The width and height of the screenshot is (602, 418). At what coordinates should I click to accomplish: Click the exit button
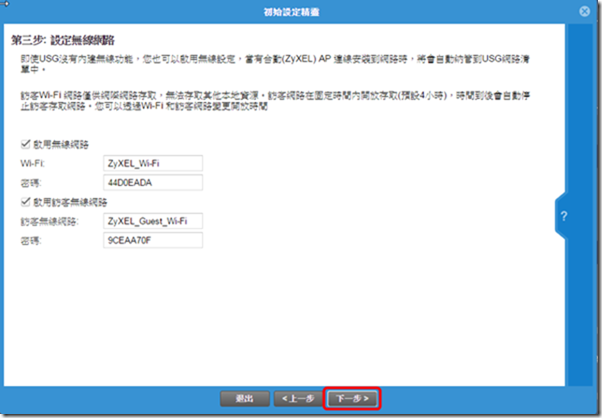245,398
